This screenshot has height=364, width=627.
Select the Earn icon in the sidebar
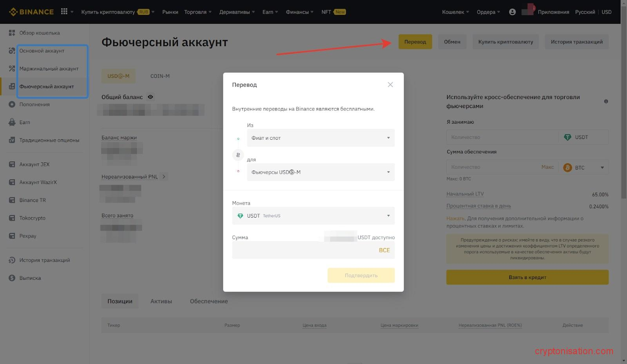click(x=11, y=122)
